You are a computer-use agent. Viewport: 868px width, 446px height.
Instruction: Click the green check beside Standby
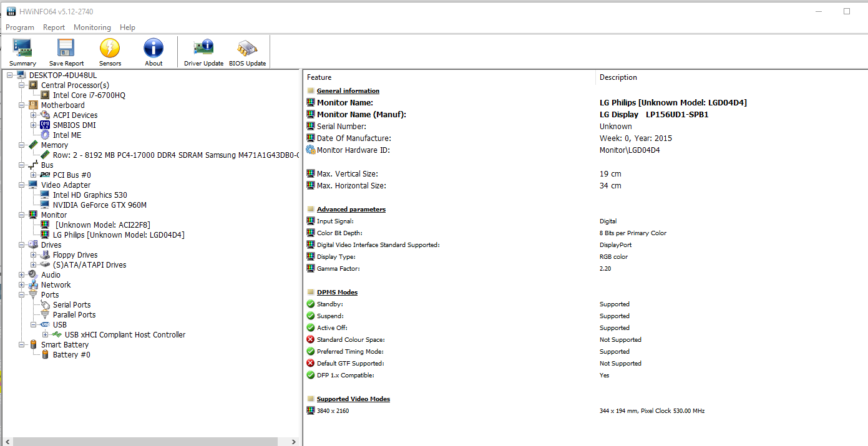coord(311,304)
